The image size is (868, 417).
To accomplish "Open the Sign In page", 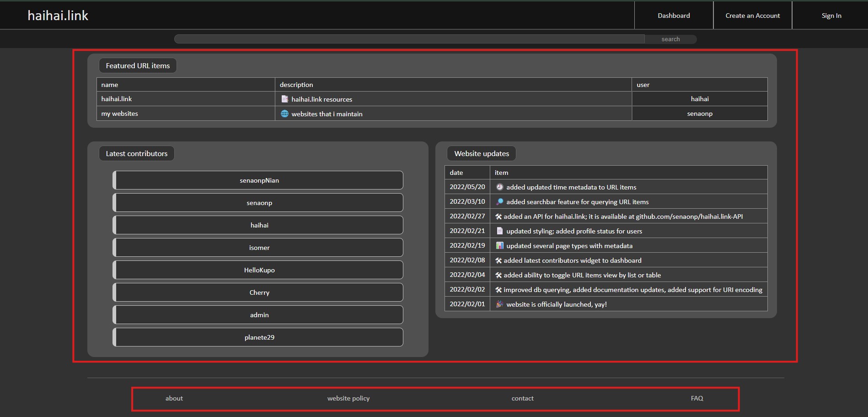I will [831, 16].
